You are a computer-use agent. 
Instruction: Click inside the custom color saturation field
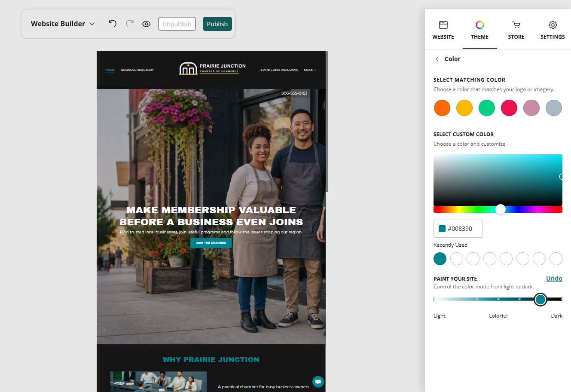[x=498, y=180]
